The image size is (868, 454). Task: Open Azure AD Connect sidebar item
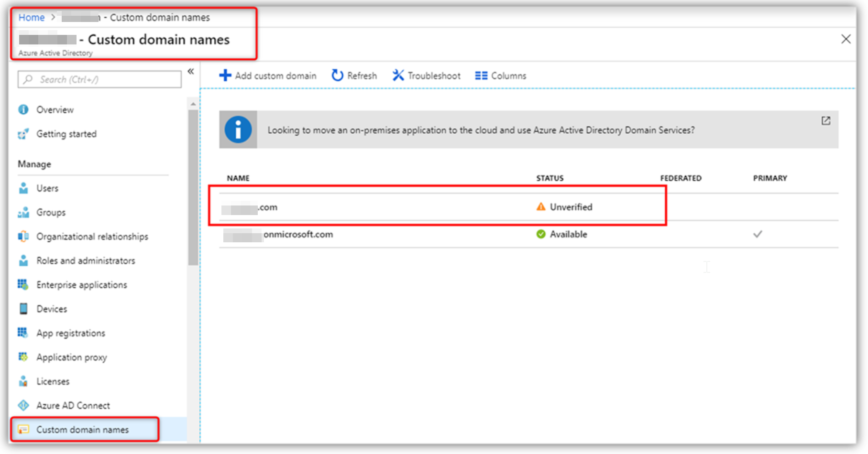[73, 405]
